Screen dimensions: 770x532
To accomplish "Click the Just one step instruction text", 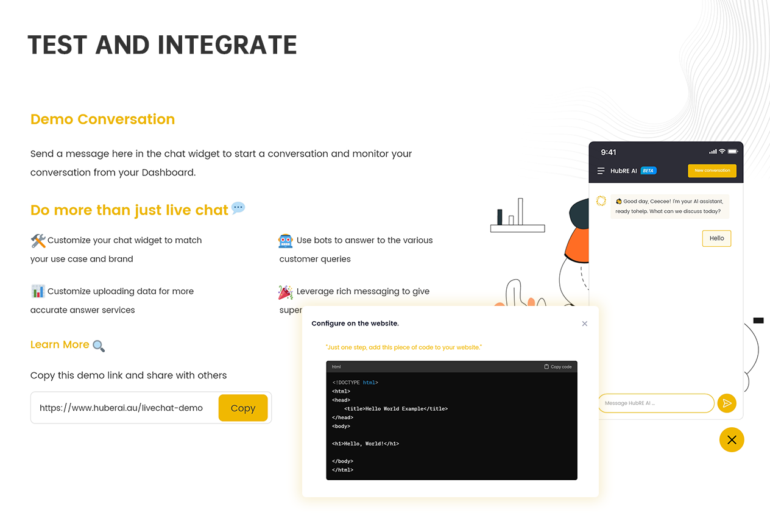I will [404, 347].
